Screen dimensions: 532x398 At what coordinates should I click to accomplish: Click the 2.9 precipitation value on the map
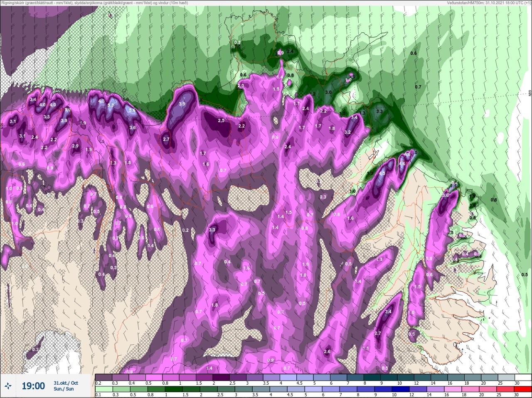click(x=75, y=146)
